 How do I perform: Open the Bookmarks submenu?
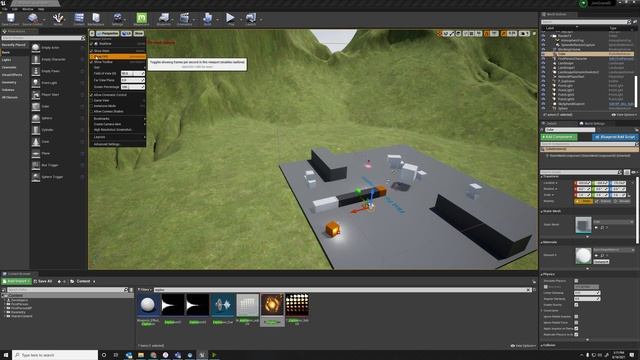pos(118,118)
